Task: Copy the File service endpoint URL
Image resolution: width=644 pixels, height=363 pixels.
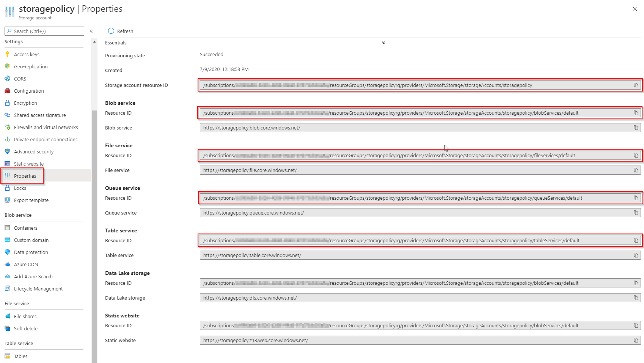Action: [x=636, y=170]
